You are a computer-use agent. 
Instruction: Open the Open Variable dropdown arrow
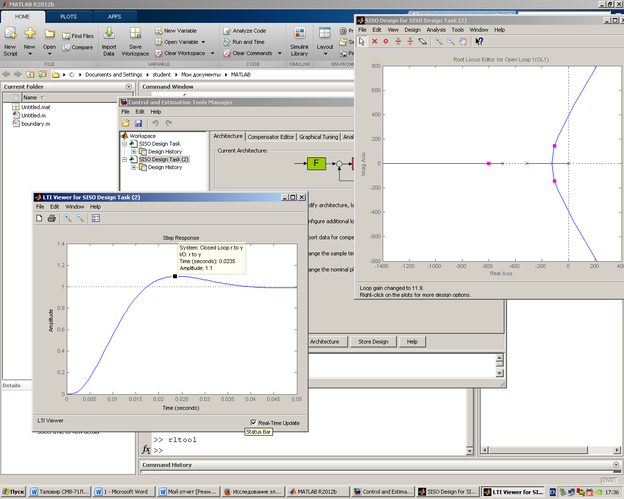[x=204, y=42]
